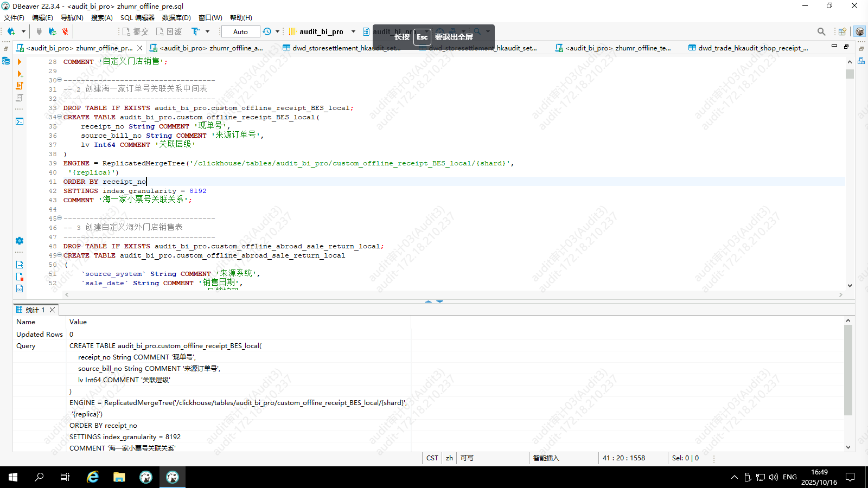Screen dimensions: 868x488
Task: Click the Database Navigator icon on the left edge
Action: click(x=6, y=61)
